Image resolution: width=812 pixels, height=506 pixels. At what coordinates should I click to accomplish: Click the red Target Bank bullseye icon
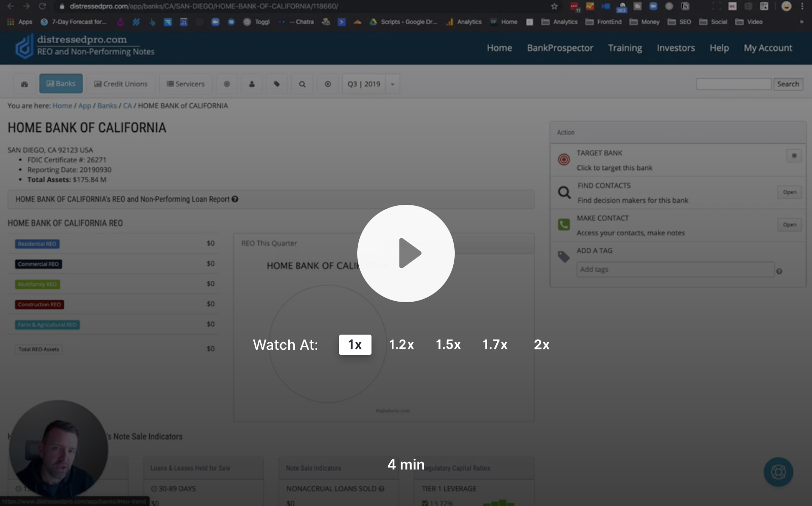pyautogui.click(x=564, y=160)
